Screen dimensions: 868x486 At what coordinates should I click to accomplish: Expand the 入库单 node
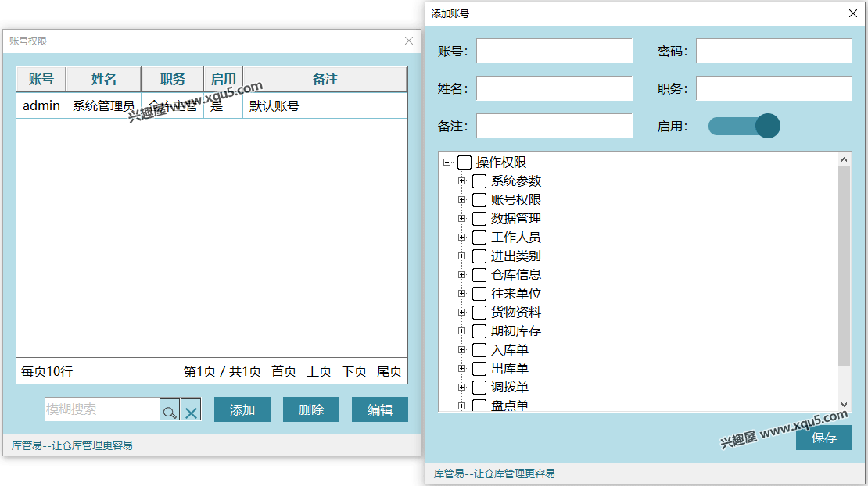pos(461,350)
